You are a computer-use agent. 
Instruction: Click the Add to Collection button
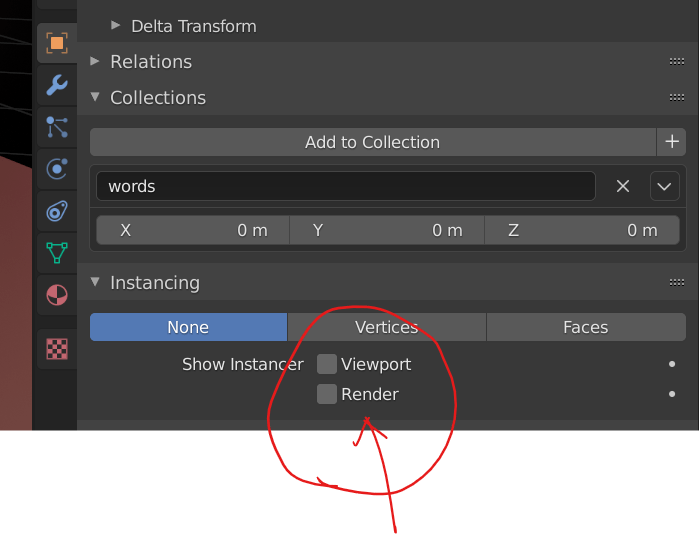[373, 142]
